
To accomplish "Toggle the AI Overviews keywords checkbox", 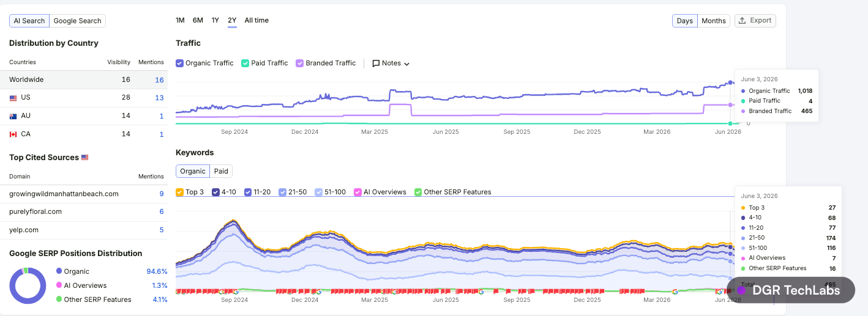I will [357, 192].
